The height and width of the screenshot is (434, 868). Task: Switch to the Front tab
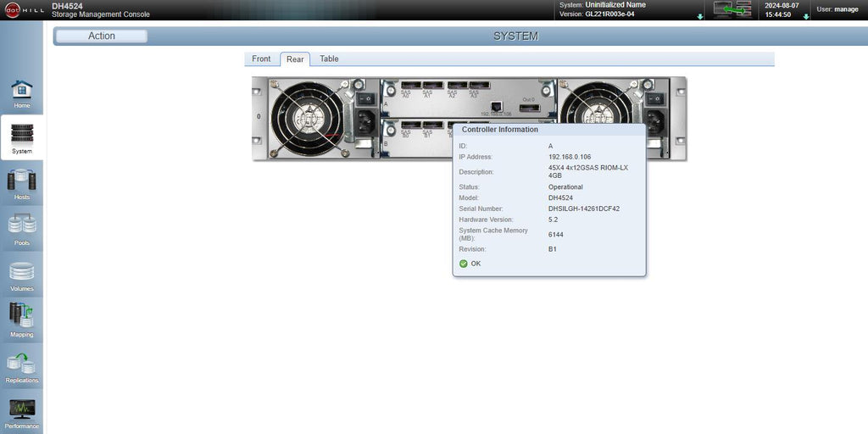261,58
